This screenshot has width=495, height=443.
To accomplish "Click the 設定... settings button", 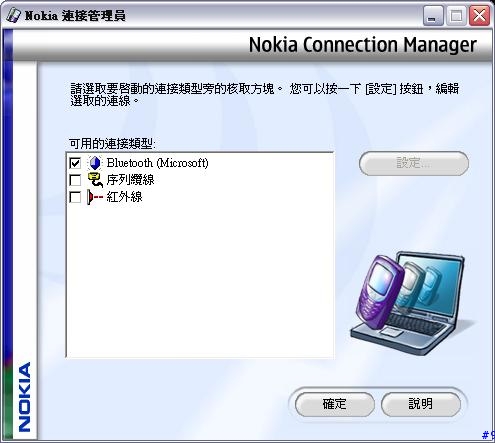I will (x=414, y=163).
